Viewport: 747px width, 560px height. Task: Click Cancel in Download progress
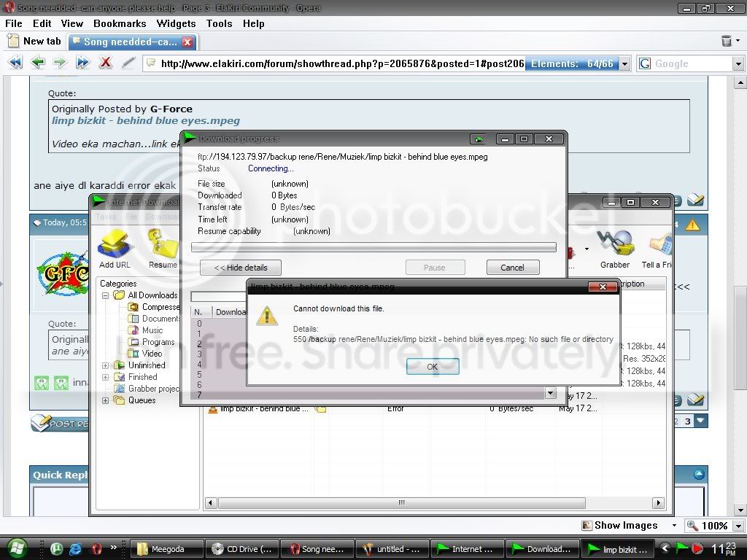tap(513, 268)
